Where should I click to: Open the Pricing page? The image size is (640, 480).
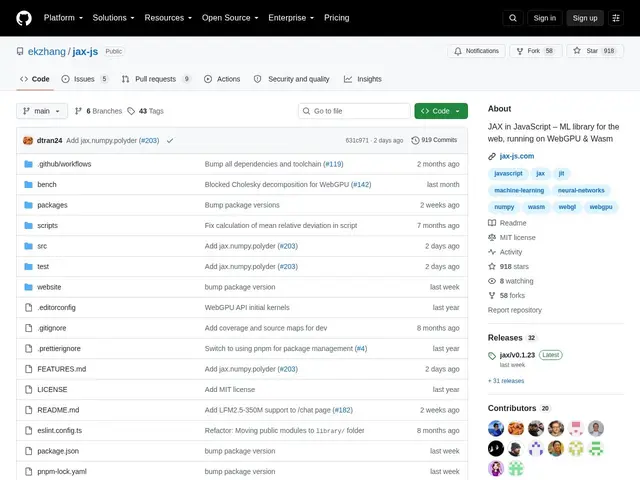336,18
